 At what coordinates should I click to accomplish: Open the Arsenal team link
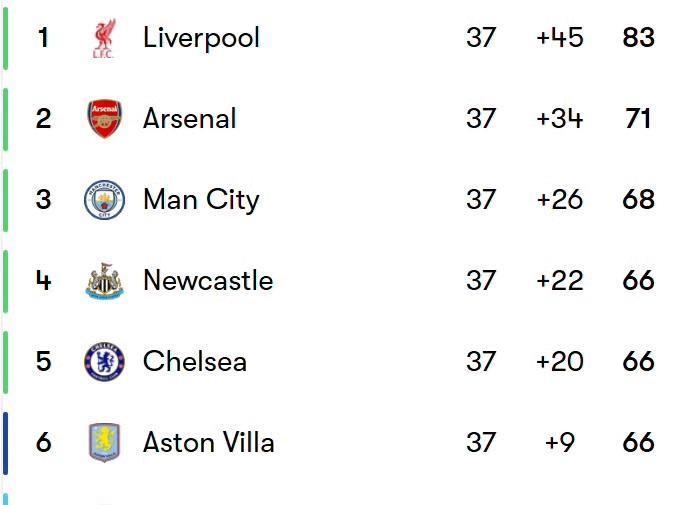coord(189,119)
